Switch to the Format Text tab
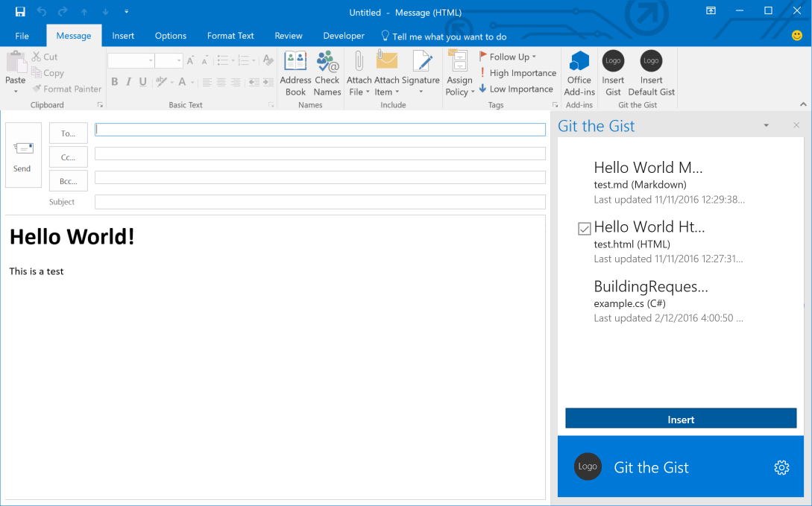 click(230, 36)
